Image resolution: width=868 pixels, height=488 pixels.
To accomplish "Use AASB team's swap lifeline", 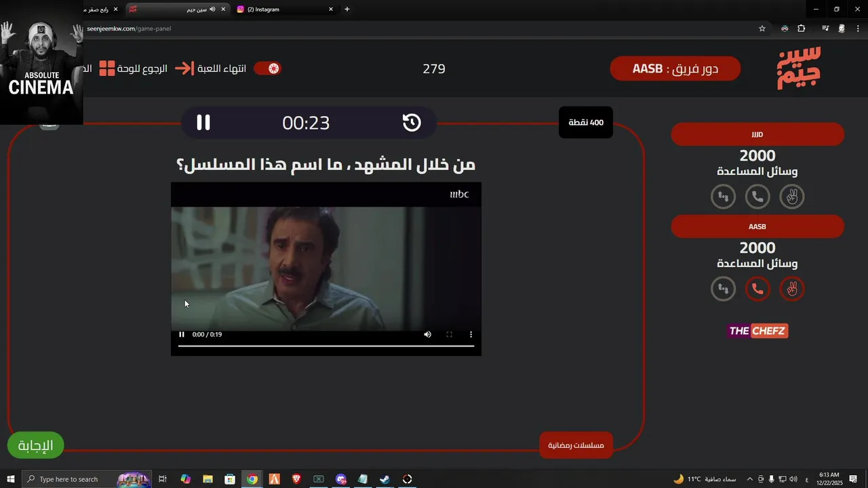I will (723, 289).
